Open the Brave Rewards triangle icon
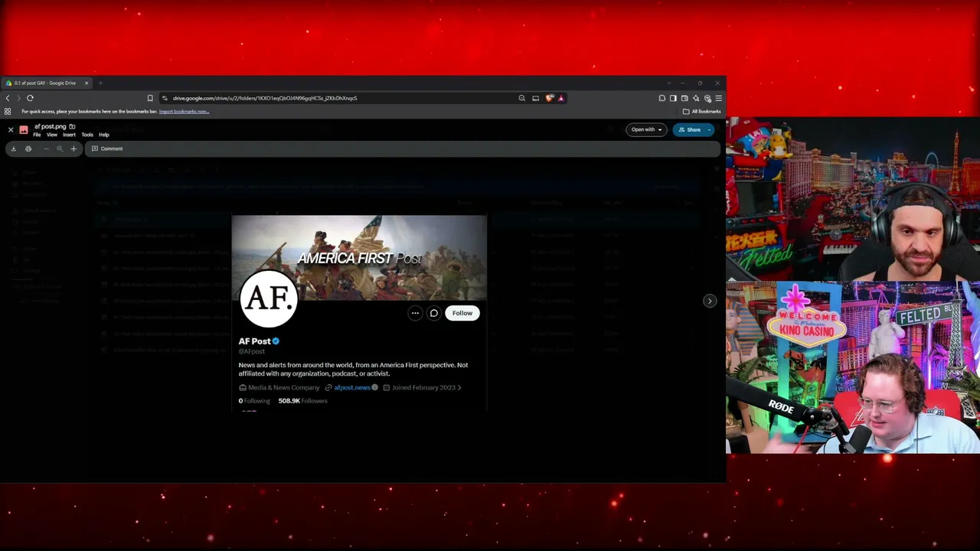 pyautogui.click(x=560, y=98)
